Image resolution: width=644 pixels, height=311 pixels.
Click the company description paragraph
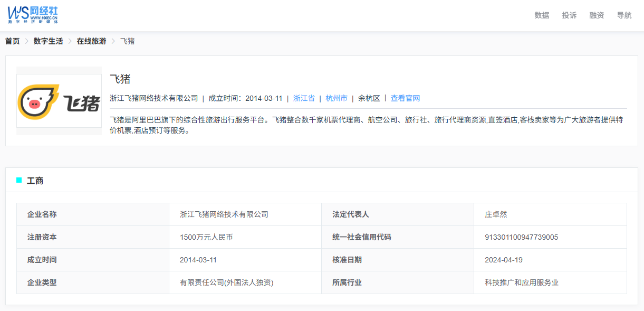366,125
